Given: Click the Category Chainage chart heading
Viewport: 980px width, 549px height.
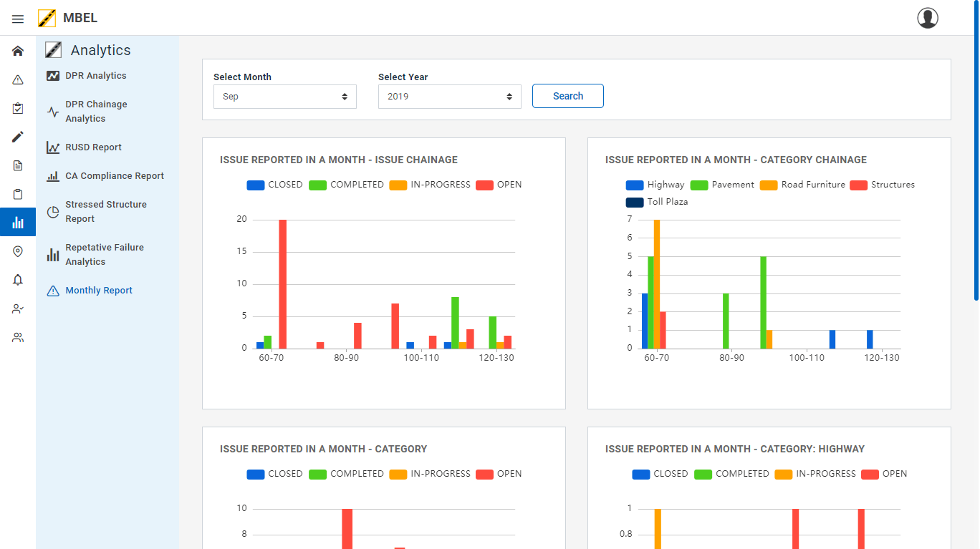Looking at the screenshot, I should [736, 160].
